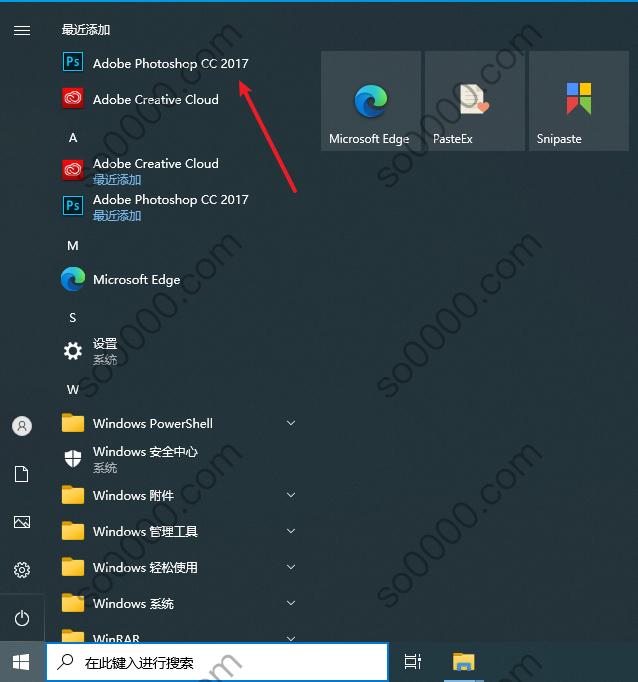Click the 最近添加 heading
Screen dimensions: 638x682
click(x=86, y=30)
